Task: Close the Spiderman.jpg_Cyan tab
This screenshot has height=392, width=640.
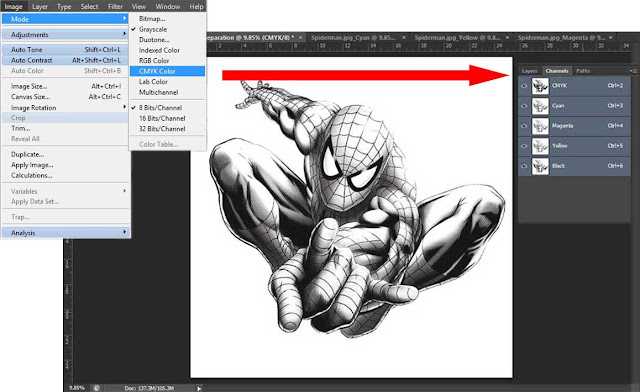Action: point(404,38)
